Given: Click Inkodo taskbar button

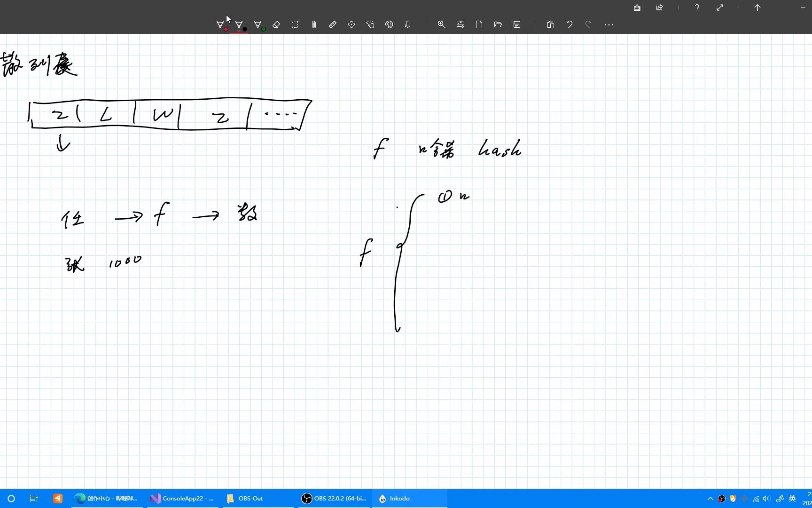Looking at the screenshot, I should pos(410,499).
